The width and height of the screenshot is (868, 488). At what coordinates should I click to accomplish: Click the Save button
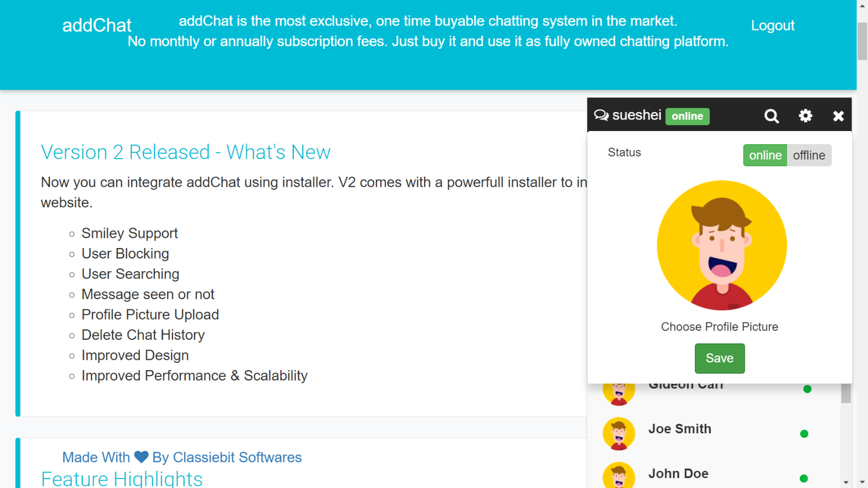pos(719,358)
